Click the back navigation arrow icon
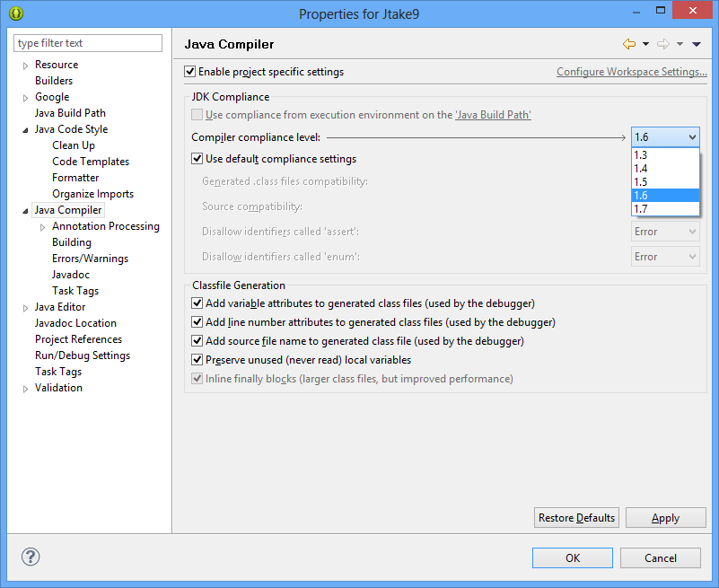 pos(629,44)
